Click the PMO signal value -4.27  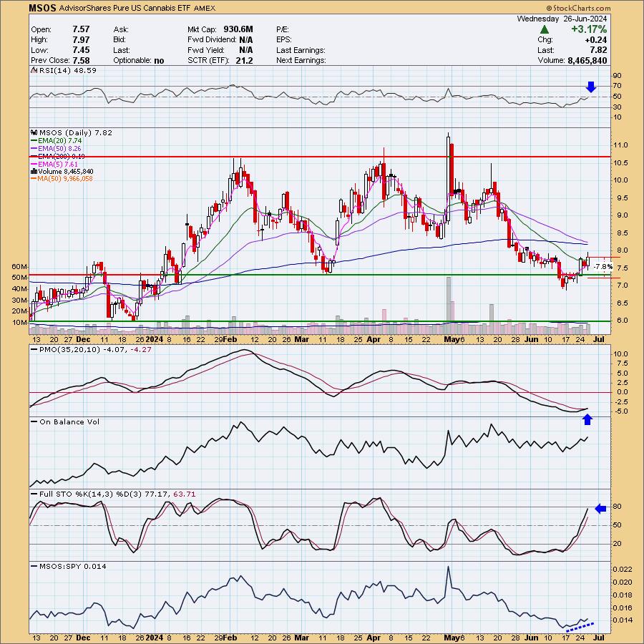tap(140, 349)
